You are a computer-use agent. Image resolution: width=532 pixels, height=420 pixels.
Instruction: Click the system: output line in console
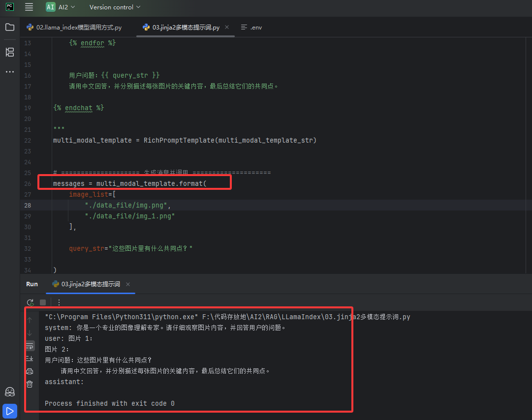(165, 328)
